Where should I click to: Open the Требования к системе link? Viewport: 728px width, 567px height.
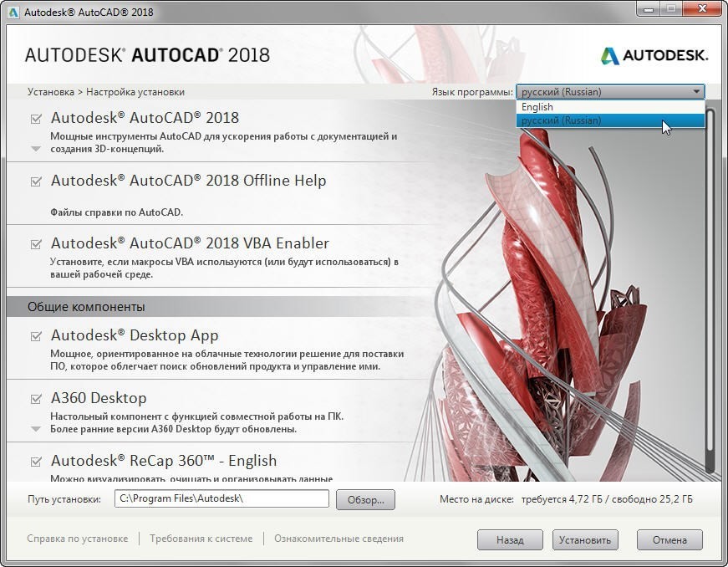(201, 539)
